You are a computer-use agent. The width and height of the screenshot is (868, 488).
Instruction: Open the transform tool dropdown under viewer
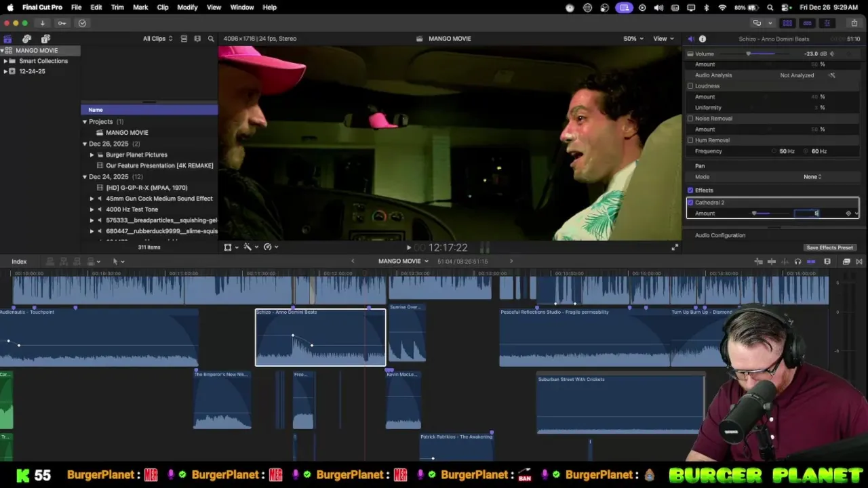click(x=231, y=247)
